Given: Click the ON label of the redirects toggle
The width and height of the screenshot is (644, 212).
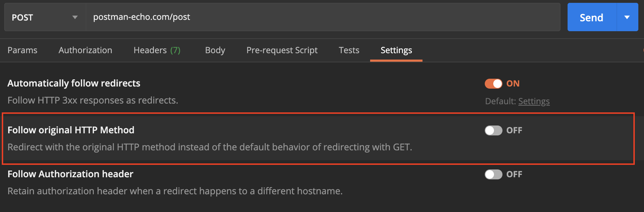Looking at the screenshot, I should [x=513, y=83].
